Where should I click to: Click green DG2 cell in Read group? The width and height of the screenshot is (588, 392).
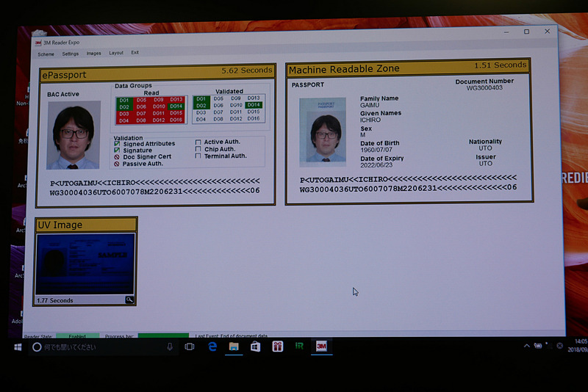tap(124, 107)
